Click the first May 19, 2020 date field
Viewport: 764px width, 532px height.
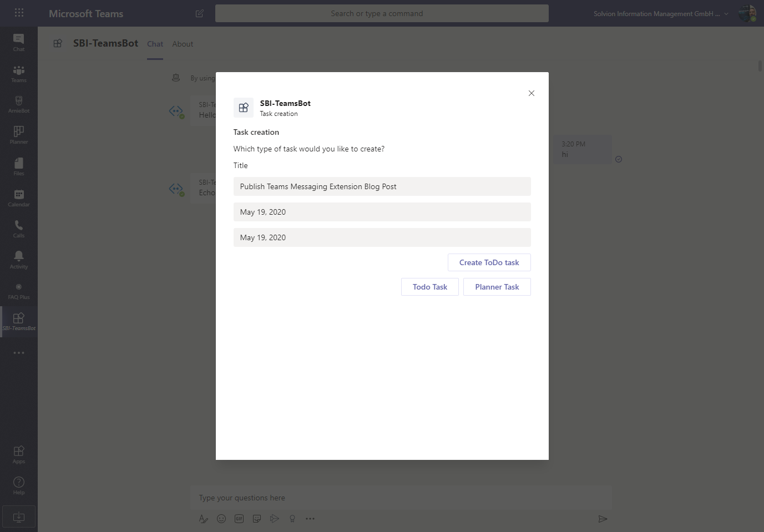pos(382,212)
